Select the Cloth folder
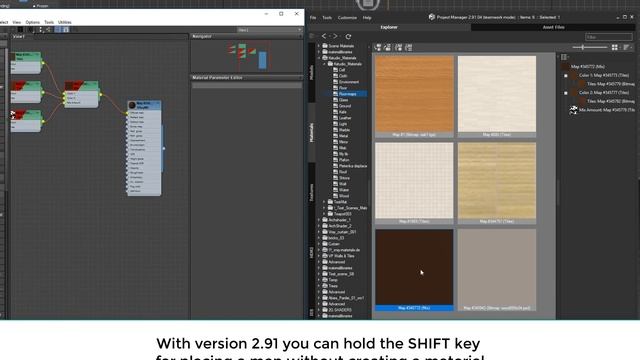640x360 pixels. 342,76
